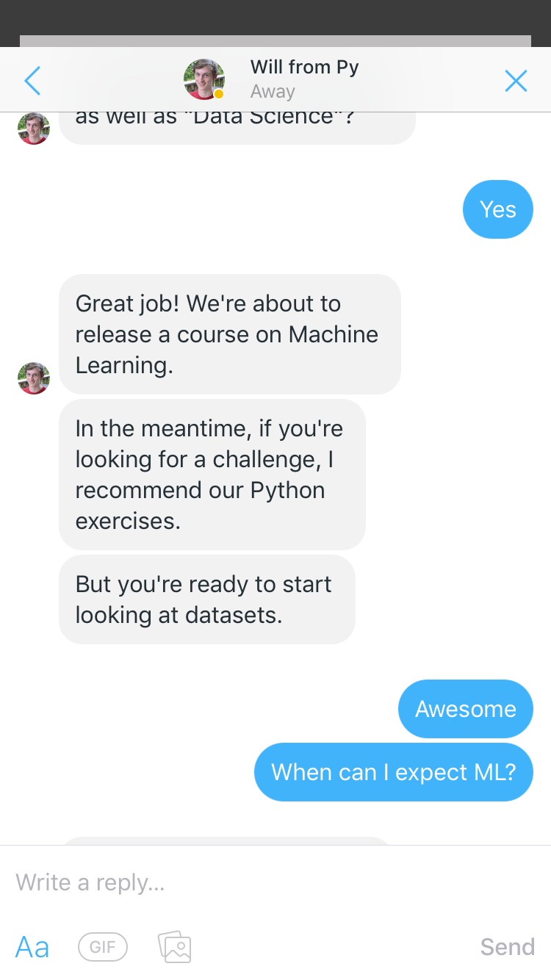Tap the back arrow in chat header
The image size is (551, 980).
[x=32, y=81]
